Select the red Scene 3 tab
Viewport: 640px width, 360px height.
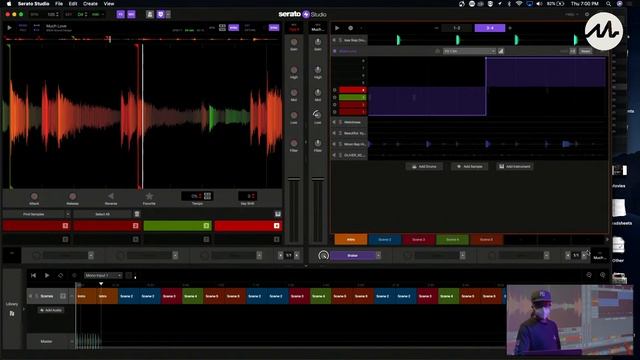[x=418, y=240]
